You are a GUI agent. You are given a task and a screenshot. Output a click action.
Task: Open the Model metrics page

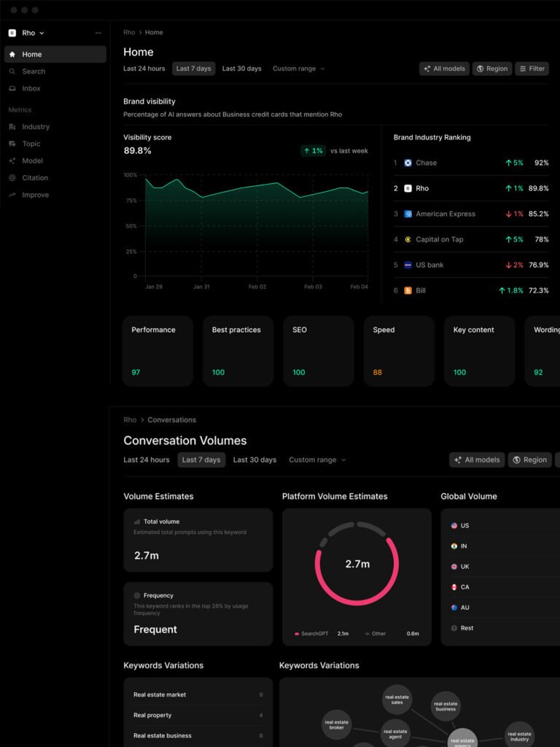pyautogui.click(x=32, y=160)
